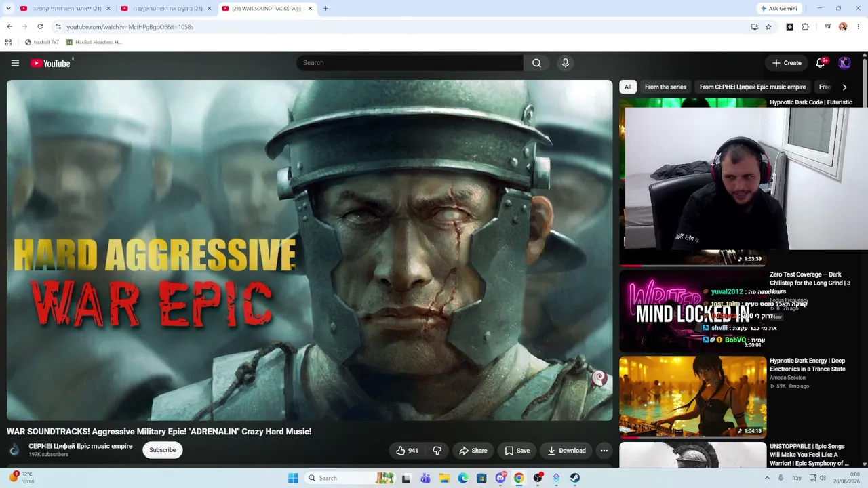Viewport: 868px width, 488px height.
Task: Click the main video player
Action: (x=309, y=250)
